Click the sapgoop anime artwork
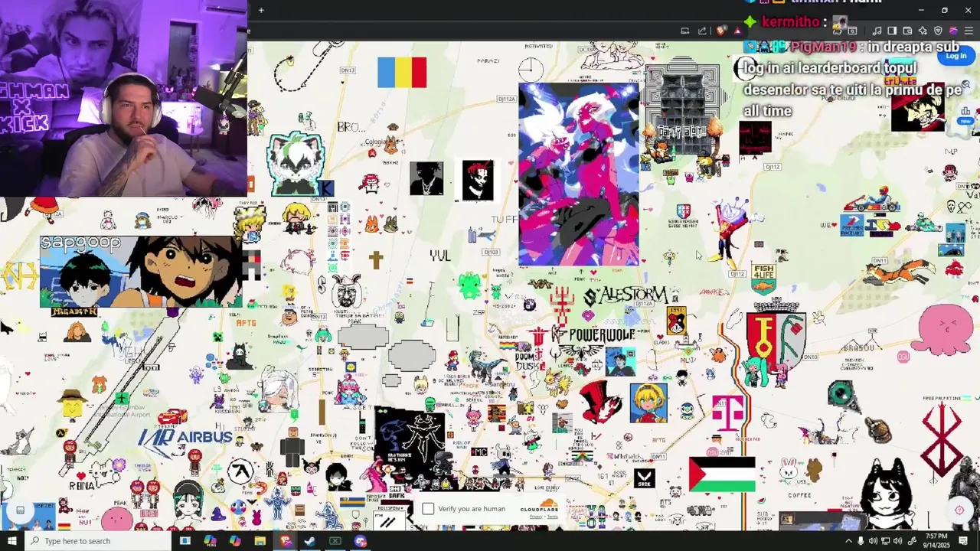This screenshot has height=551, width=980. coord(141,272)
